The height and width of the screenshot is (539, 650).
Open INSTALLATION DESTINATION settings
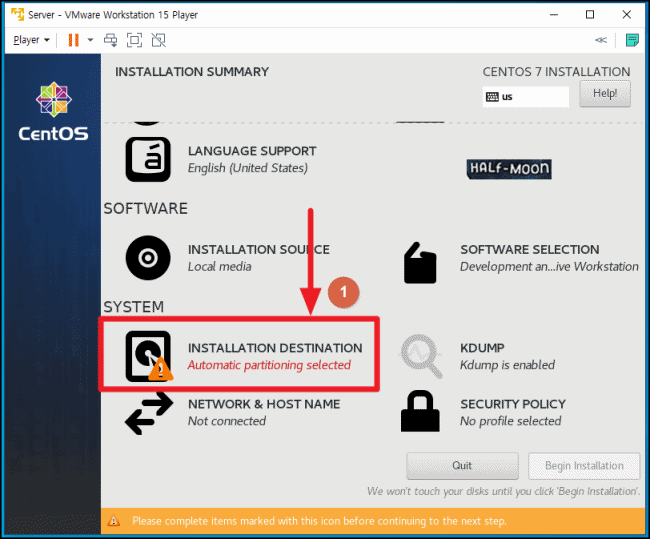click(275, 348)
